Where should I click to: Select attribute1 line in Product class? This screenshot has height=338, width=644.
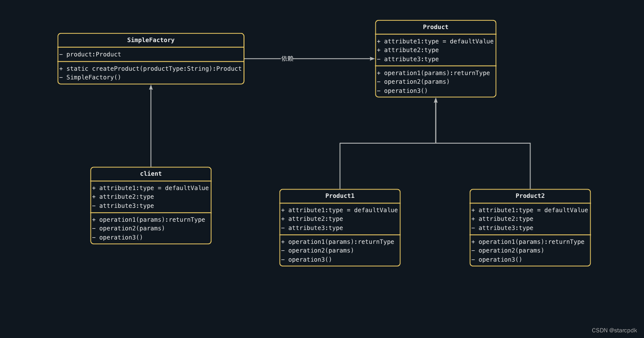point(436,41)
